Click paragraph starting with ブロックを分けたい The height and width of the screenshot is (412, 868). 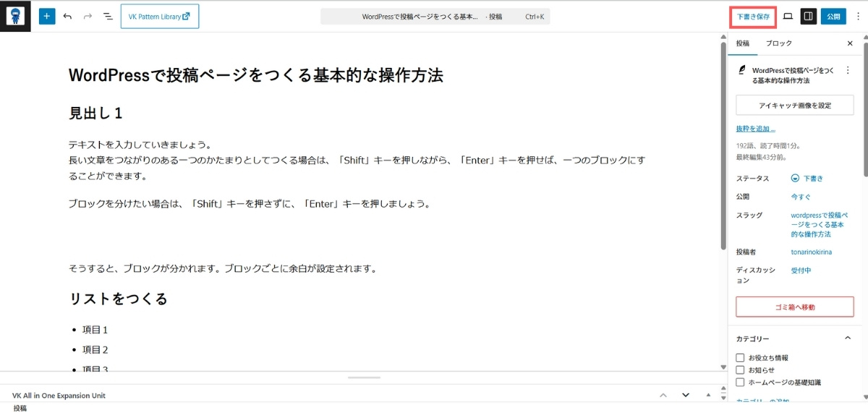coord(250,204)
